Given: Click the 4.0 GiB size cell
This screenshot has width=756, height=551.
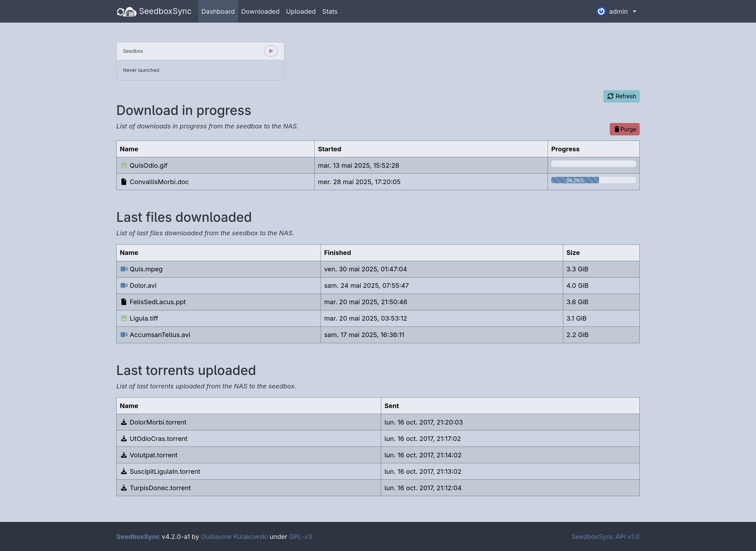Looking at the screenshot, I should click(x=601, y=286).
